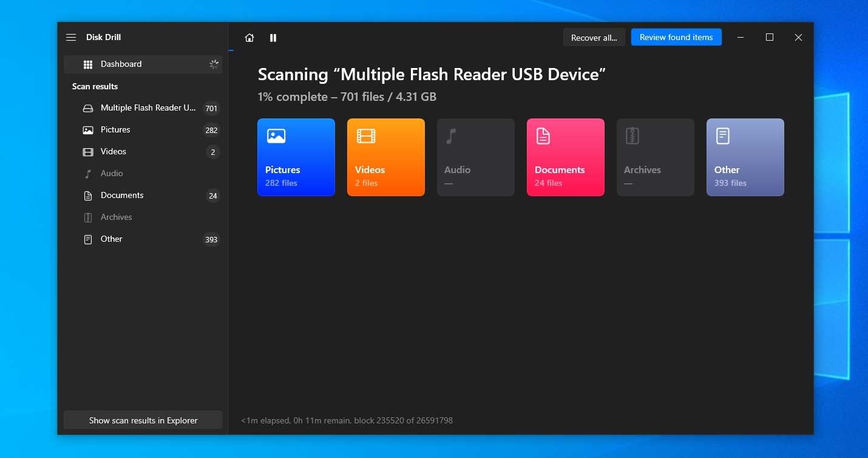Open the blue Pictures card

[x=296, y=157]
